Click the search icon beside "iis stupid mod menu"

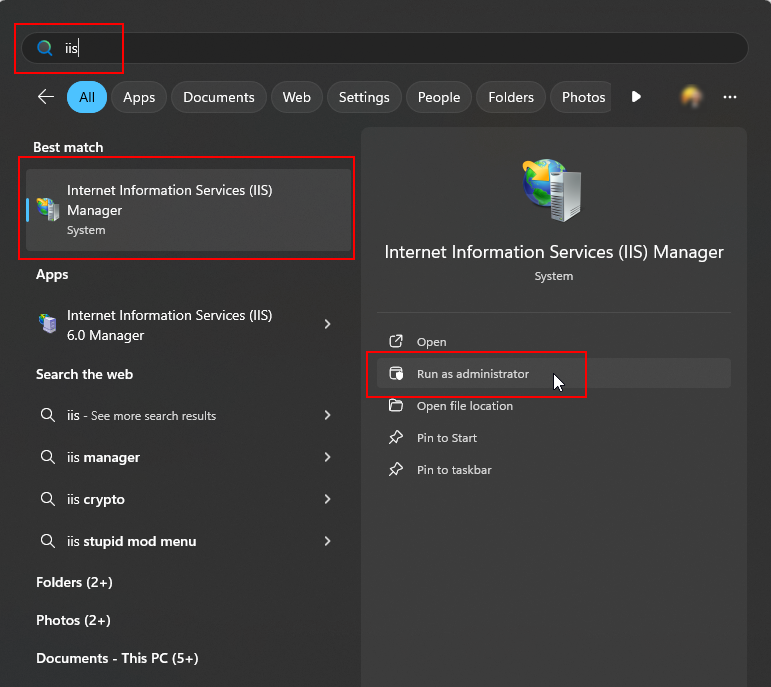pyautogui.click(x=47, y=541)
